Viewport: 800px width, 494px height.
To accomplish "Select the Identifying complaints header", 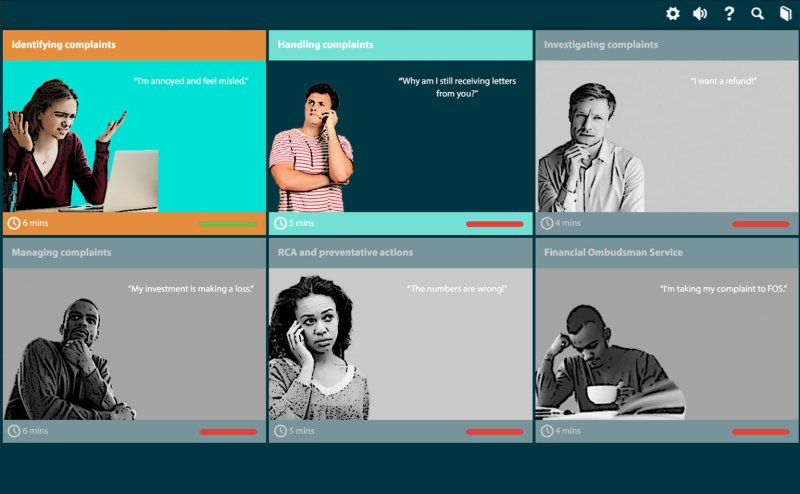I will [x=134, y=45].
